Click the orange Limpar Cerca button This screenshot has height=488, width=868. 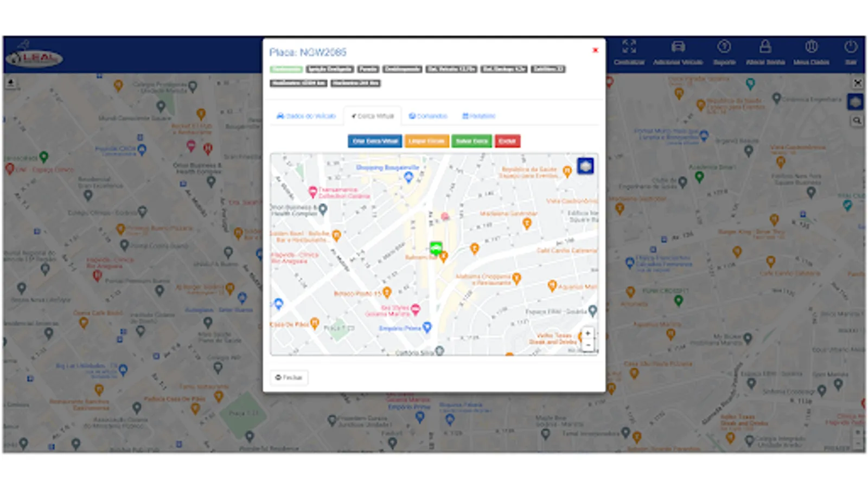426,141
